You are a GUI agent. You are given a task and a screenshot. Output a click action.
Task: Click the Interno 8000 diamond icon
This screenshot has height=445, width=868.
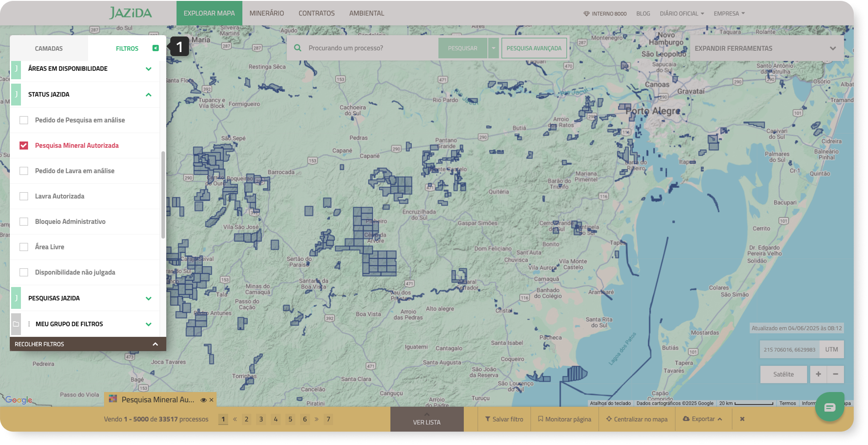pos(587,14)
